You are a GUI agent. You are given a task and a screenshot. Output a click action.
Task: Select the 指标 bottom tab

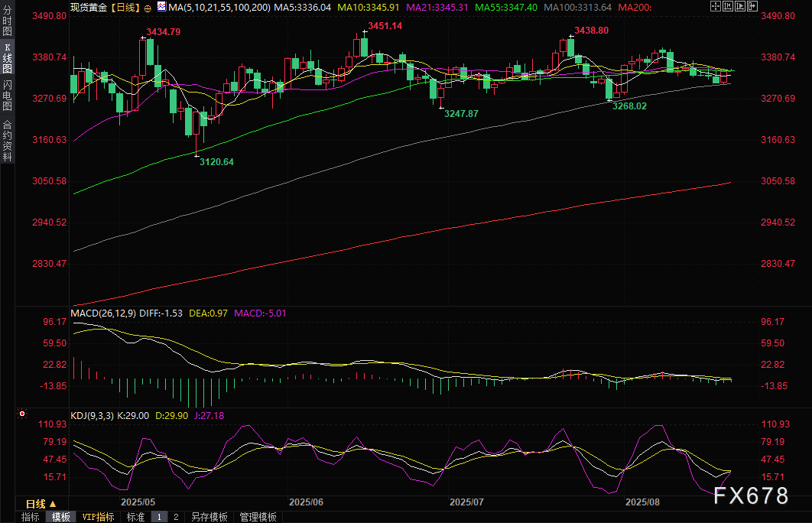[x=31, y=517]
